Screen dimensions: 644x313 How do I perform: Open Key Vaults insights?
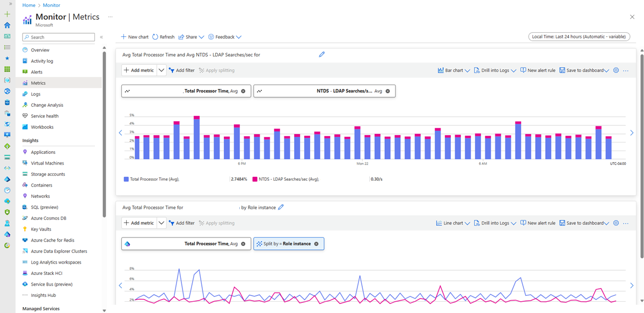tap(41, 229)
